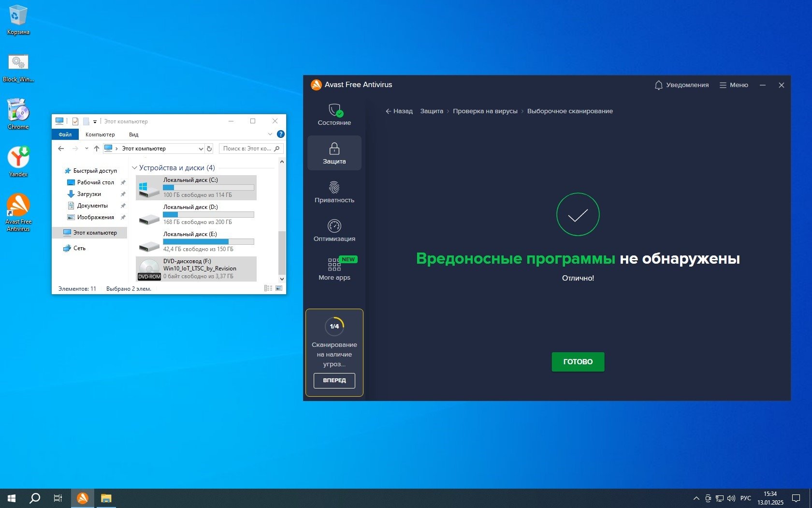Go back in File Explorer navigation

click(x=61, y=149)
